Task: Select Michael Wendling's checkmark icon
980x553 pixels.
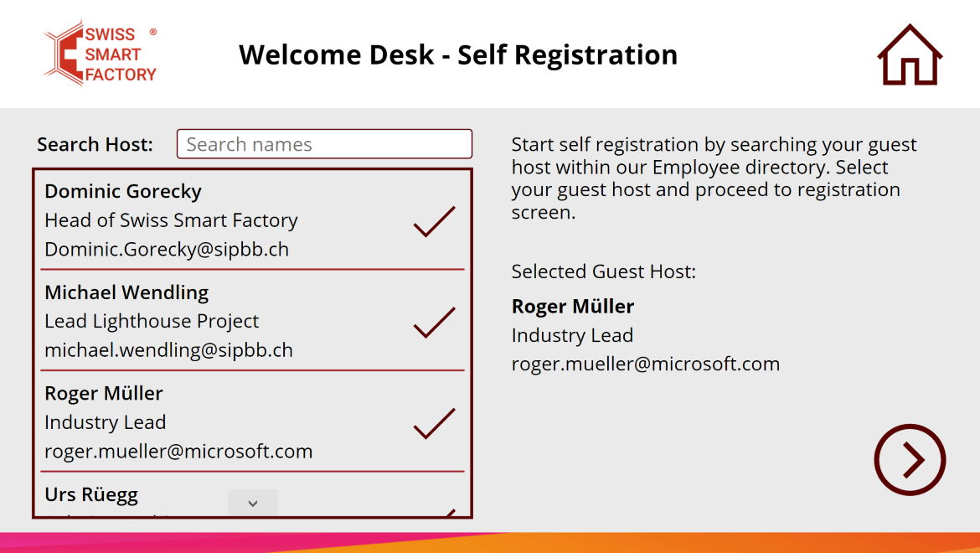Action: pos(435,323)
